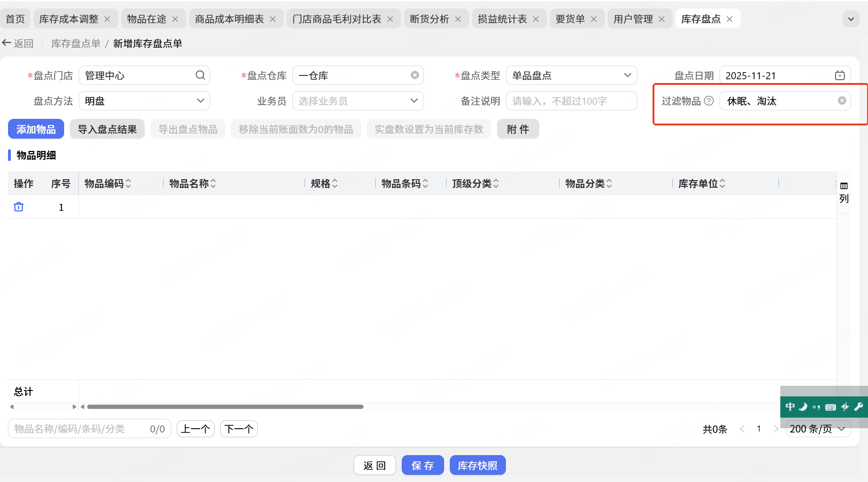Close the 要货单 tab
The height and width of the screenshot is (482, 868).
(x=594, y=19)
